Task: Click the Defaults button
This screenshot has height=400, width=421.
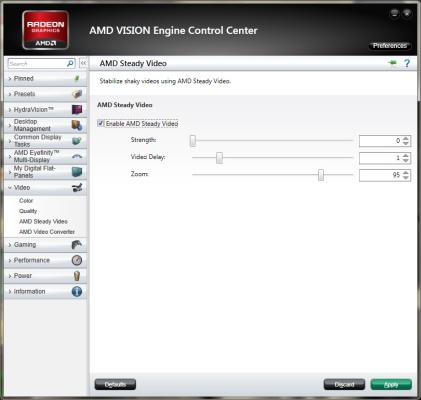Action: point(115,384)
